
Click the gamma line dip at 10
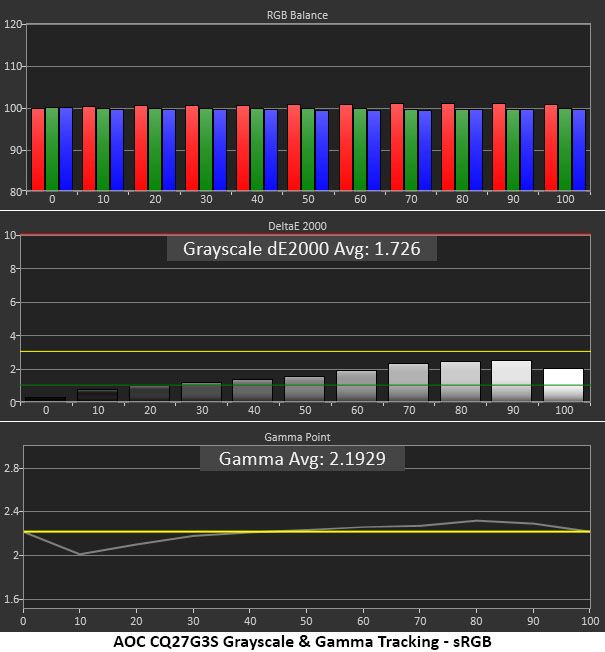[x=79, y=554]
